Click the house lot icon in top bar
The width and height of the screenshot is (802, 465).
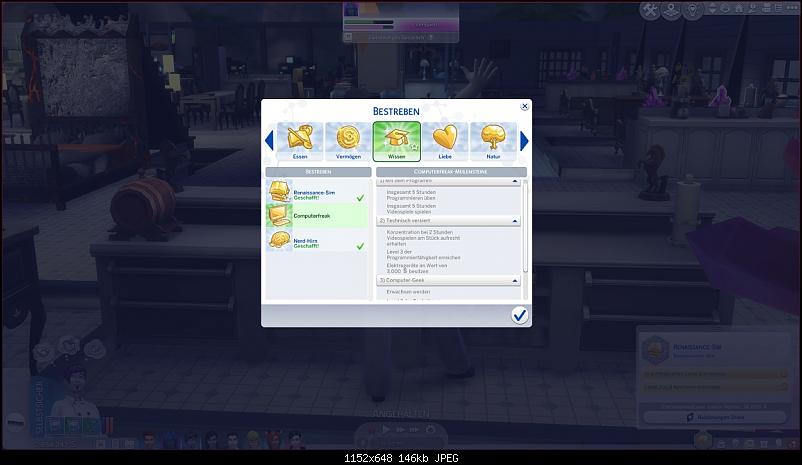pos(739,8)
